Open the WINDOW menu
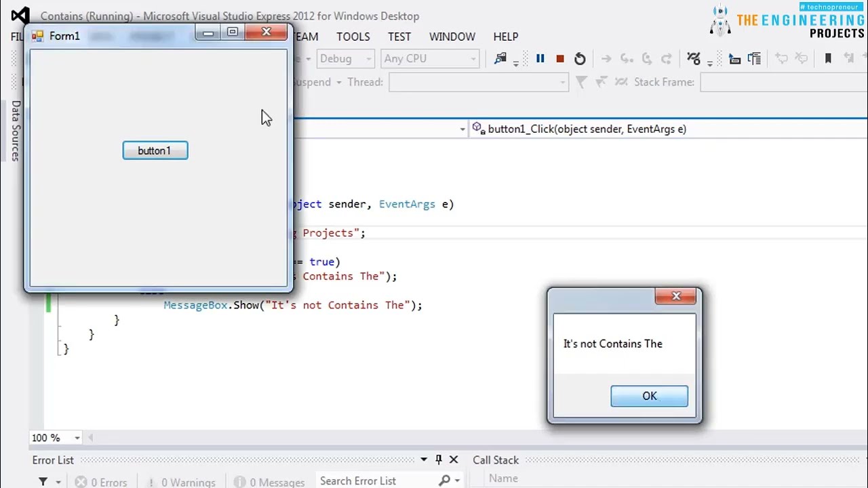This screenshot has width=868, height=488. click(x=452, y=37)
